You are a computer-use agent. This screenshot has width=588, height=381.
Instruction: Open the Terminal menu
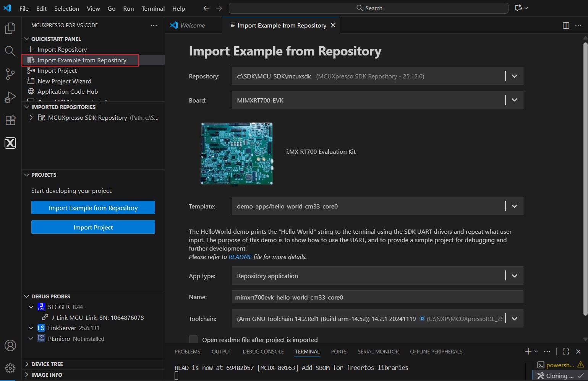click(x=153, y=8)
